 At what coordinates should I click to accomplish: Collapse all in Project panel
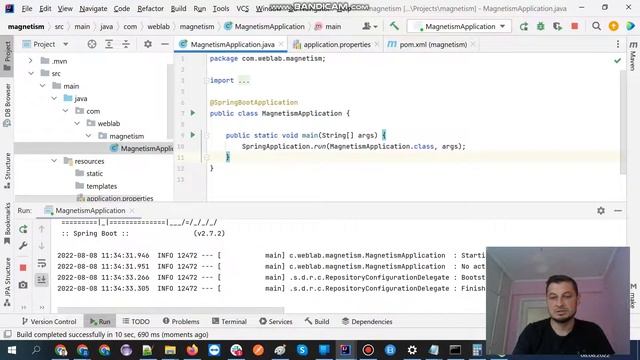tap(126, 44)
